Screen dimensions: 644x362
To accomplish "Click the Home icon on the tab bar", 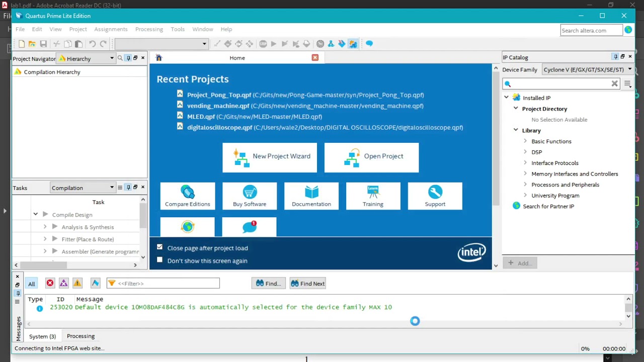I will (159, 58).
